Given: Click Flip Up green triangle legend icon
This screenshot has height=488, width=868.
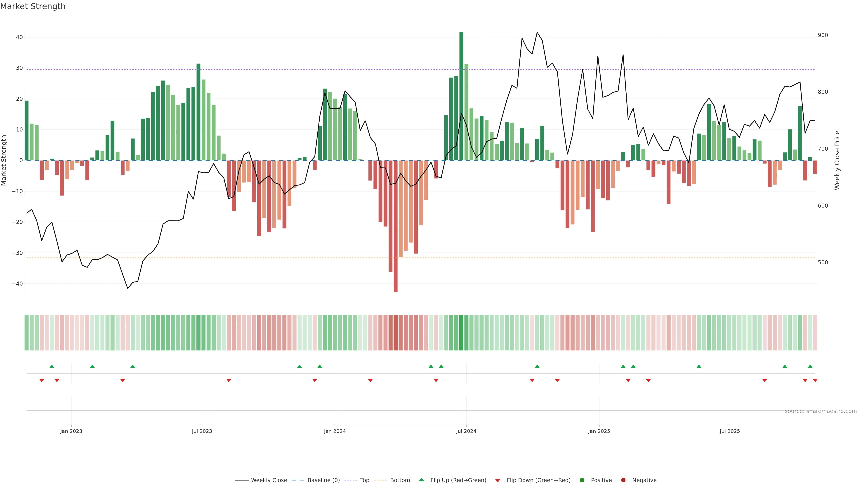Looking at the screenshot, I should pyautogui.click(x=421, y=480).
